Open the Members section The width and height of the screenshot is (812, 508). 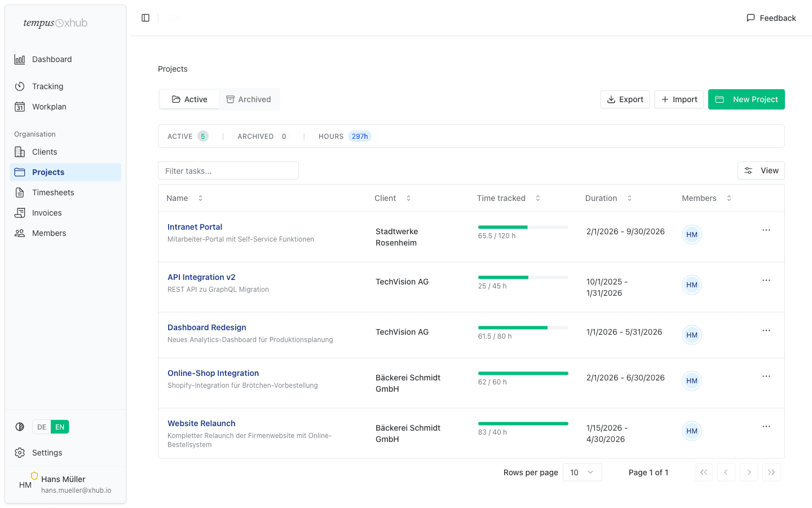point(48,233)
